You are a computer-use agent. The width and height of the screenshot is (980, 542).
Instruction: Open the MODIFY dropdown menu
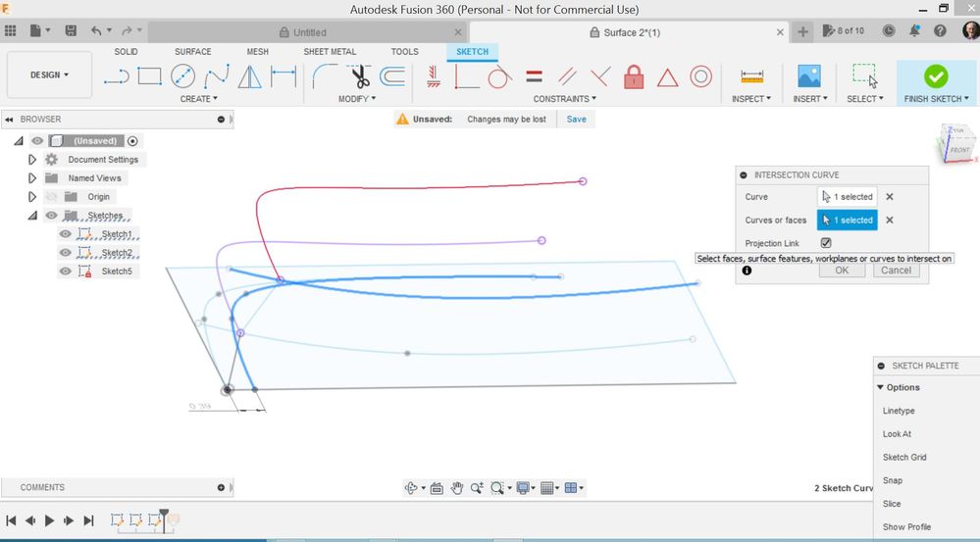[357, 99]
